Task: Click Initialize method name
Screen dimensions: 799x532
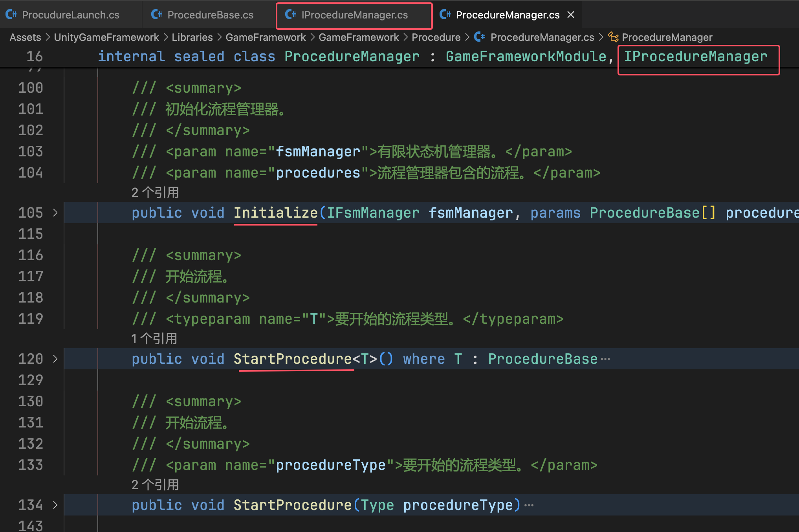Action: (276, 213)
